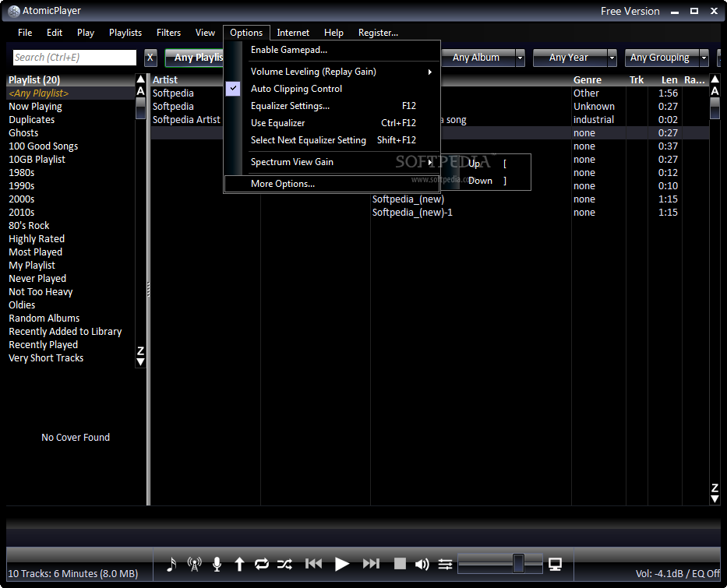This screenshot has width=727, height=588.
Task: Open the File menu
Action: pos(25,33)
